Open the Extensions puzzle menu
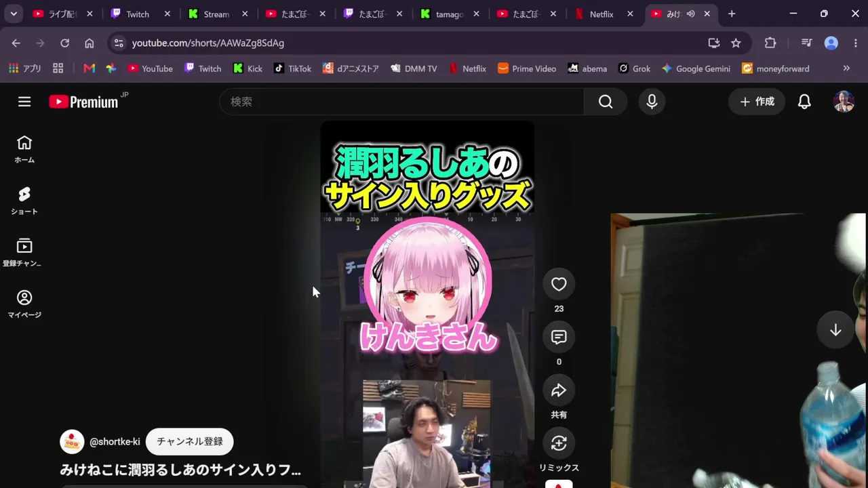This screenshot has height=488, width=868. click(x=770, y=43)
